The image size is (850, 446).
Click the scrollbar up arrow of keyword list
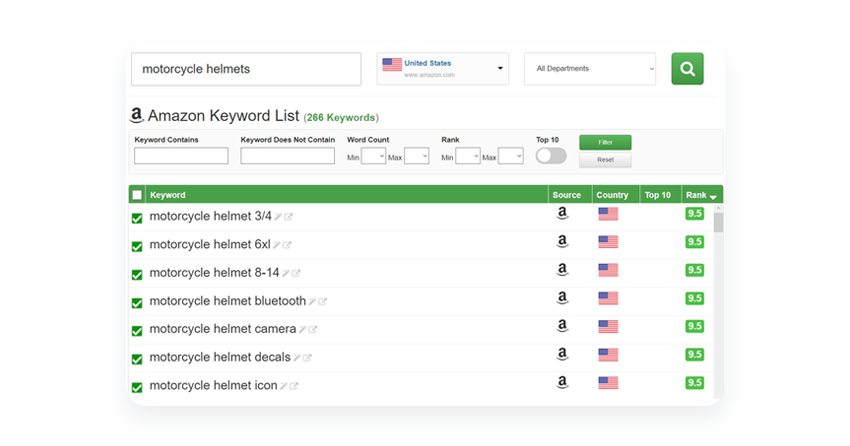coord(718,208)
